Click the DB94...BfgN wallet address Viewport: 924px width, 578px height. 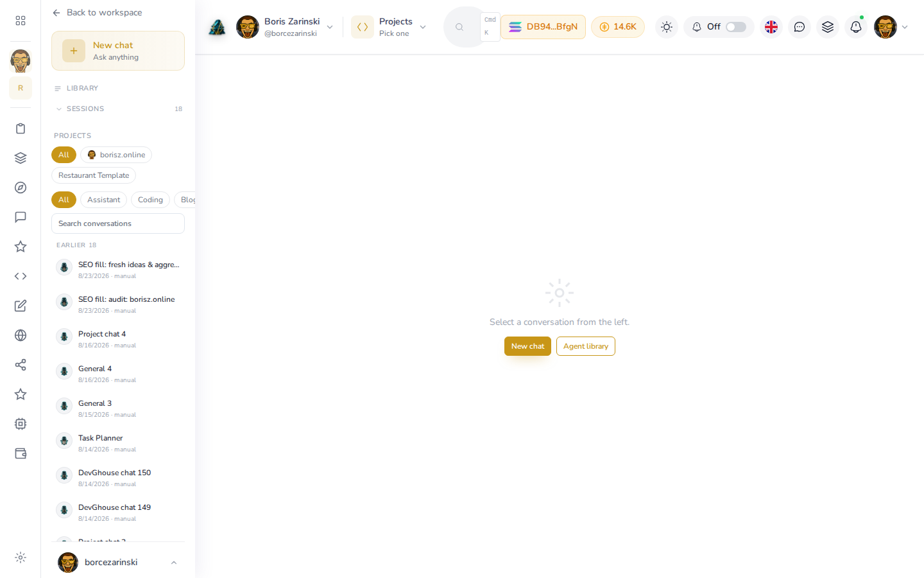click(543, 27)
